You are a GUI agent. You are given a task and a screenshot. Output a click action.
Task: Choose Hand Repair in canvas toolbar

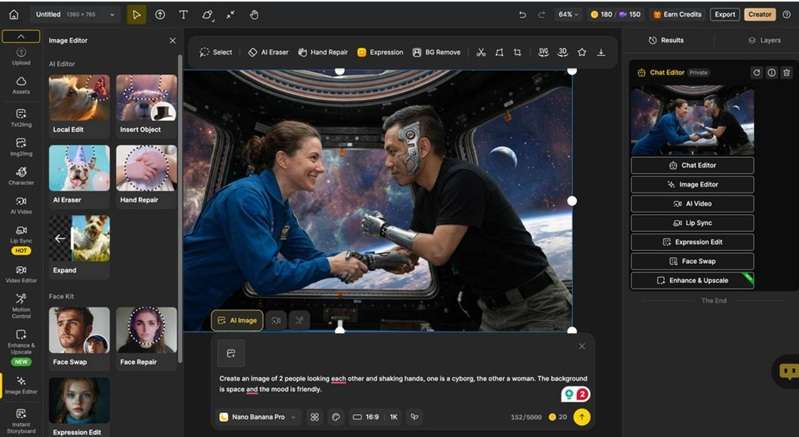[x=323, y=52]
